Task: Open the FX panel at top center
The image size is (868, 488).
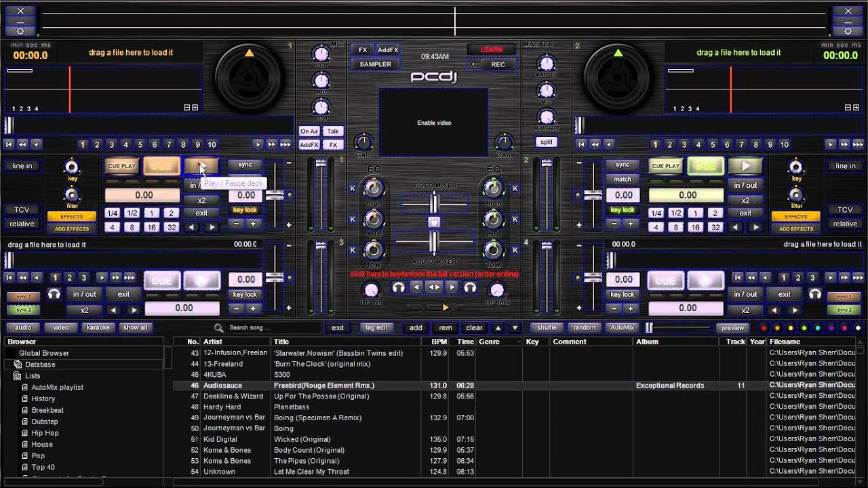Action: [x=363, y=50]
